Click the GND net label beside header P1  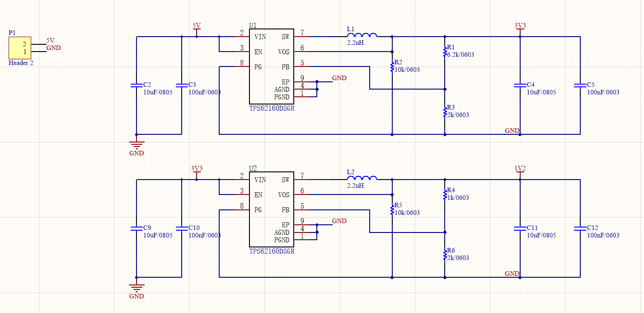tap(53, 48)
